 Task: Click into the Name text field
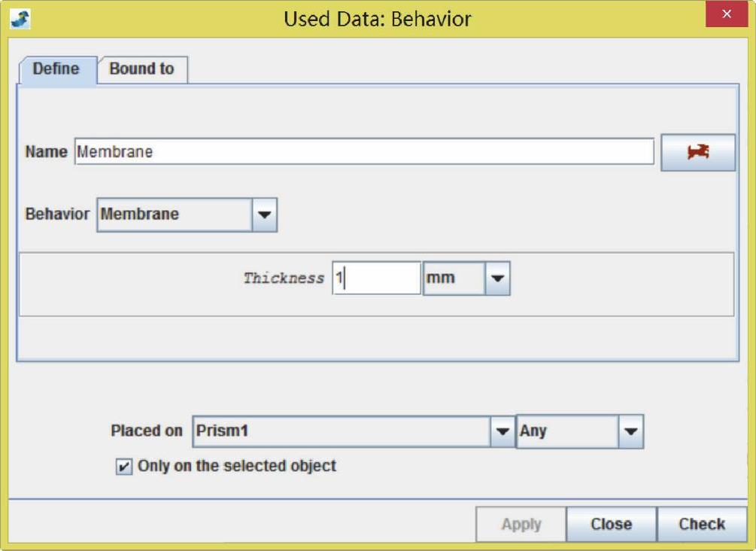point(364,152)
